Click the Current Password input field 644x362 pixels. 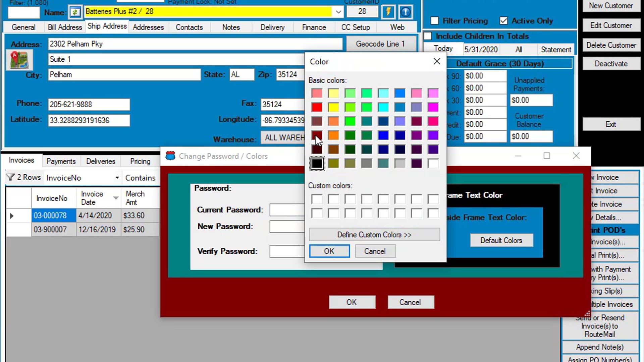point(287,210)
